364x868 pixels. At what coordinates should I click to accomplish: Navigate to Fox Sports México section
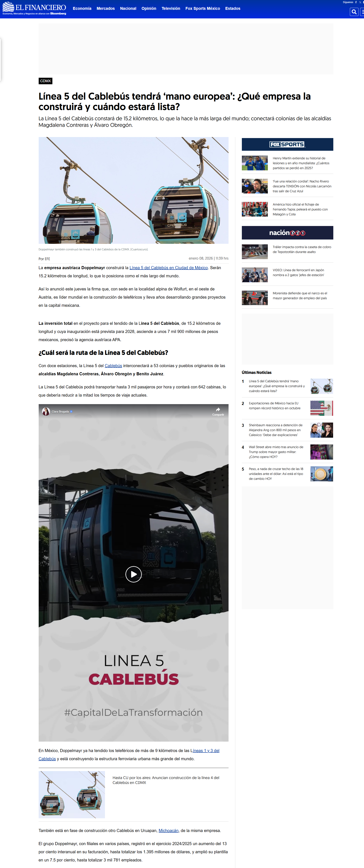(203, 8)
